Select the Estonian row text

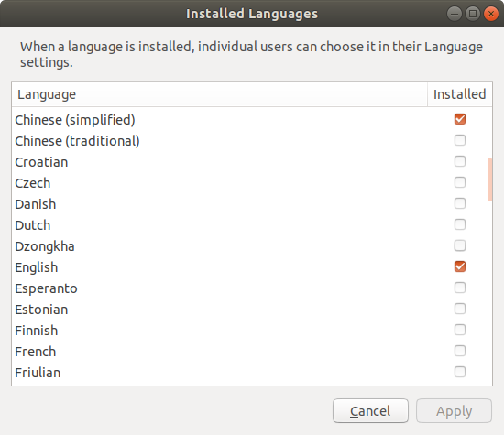tap(41, 310)
